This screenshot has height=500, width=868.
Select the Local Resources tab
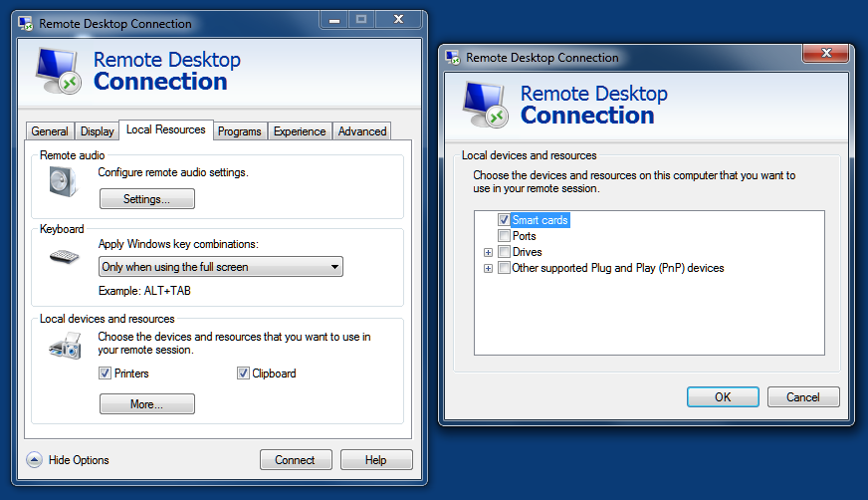tap(166, 129)
